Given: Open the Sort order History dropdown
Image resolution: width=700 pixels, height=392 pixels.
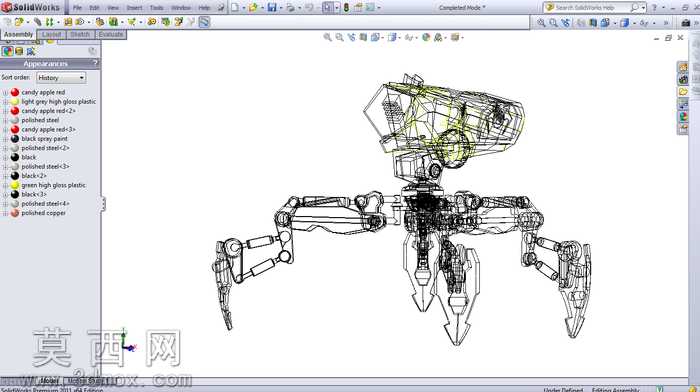Looking at the screenshot, I should click(61, 78).
